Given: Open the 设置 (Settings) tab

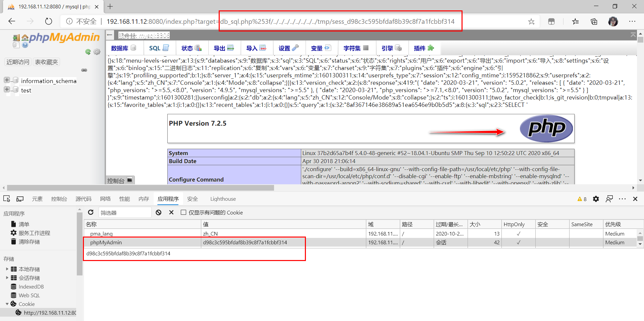Looking at the screenshot, I should [288, 48].
